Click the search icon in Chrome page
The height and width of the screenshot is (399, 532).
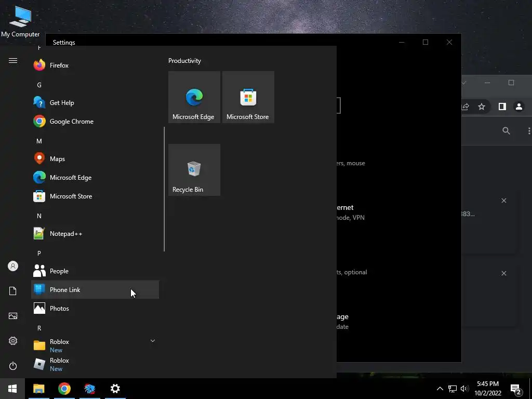tap(506, 130)
